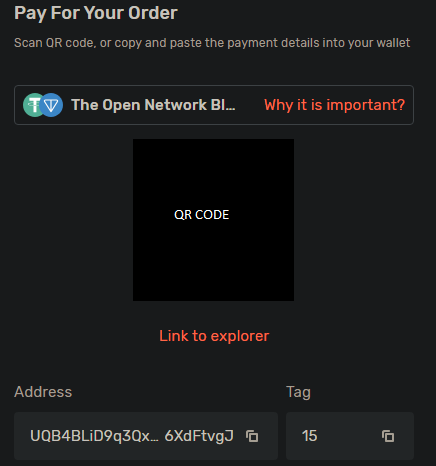Open the 'Link to explorer' link

(x=214, y=336)
